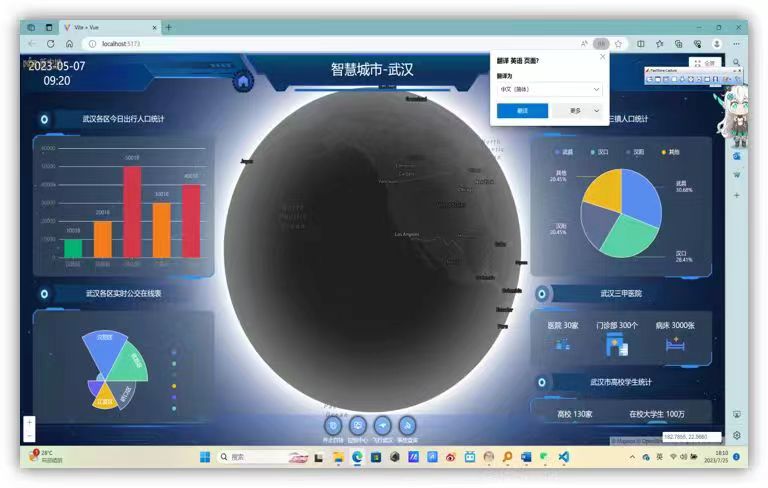Toggle the 汉口 series in pie legend

(x=599, y=152)
